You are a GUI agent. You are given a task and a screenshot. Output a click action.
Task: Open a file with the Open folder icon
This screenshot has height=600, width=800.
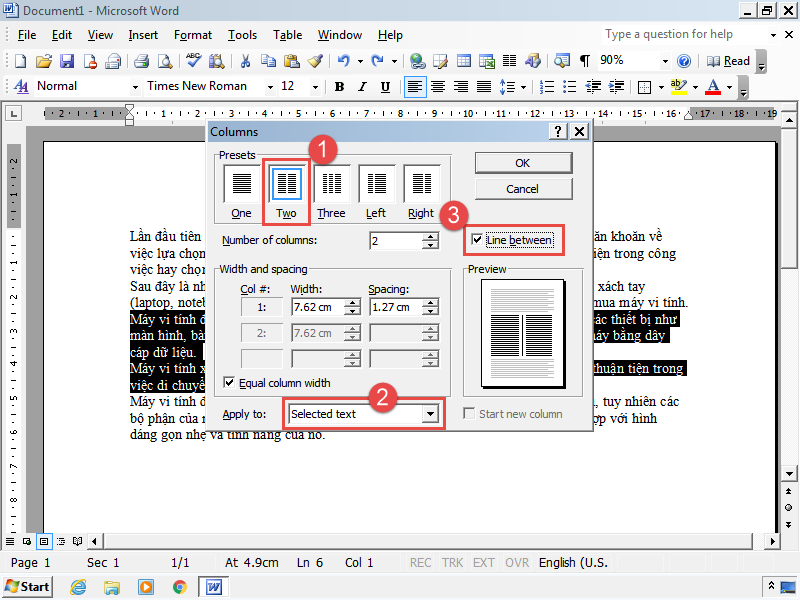[44, 61]
